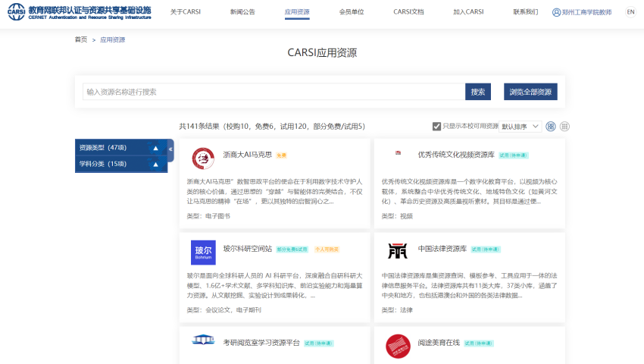The height and width of the screenshot is (364, 644).
Task: Switch language with the EN button
Action: pos(630,12)
